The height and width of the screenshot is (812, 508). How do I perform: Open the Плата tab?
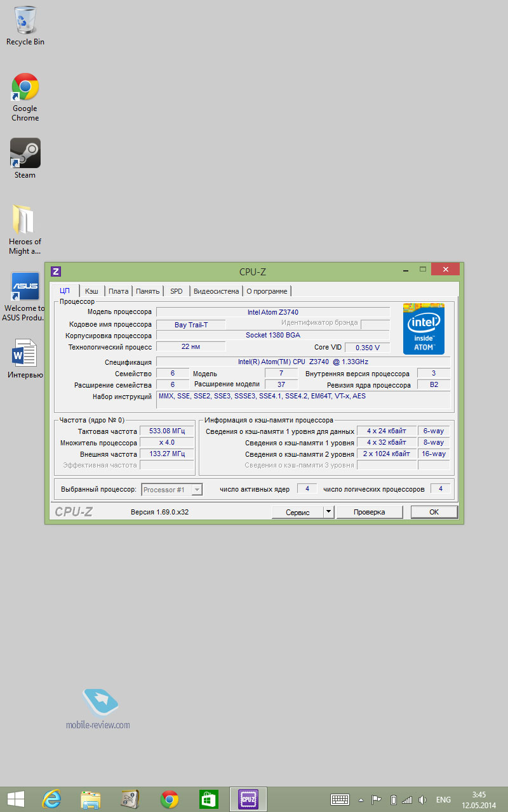click(118, 291)
